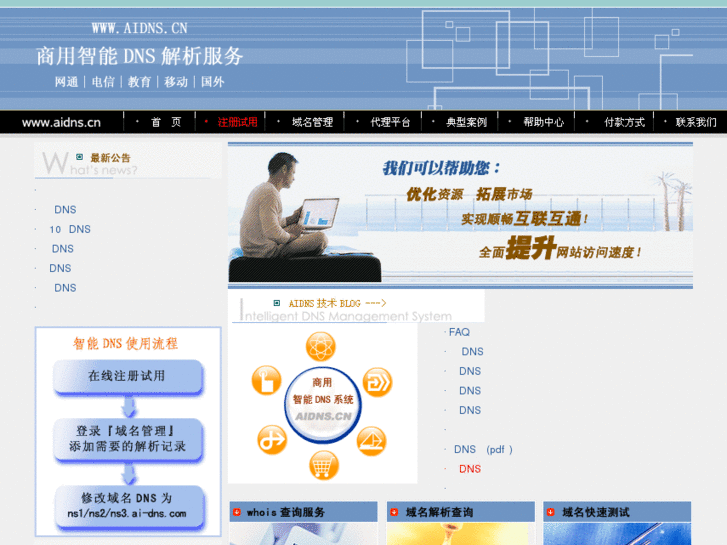Go to 域名管理 in the navigation bar
This screenshot has width=727, height=545.
tap(312, 122)
